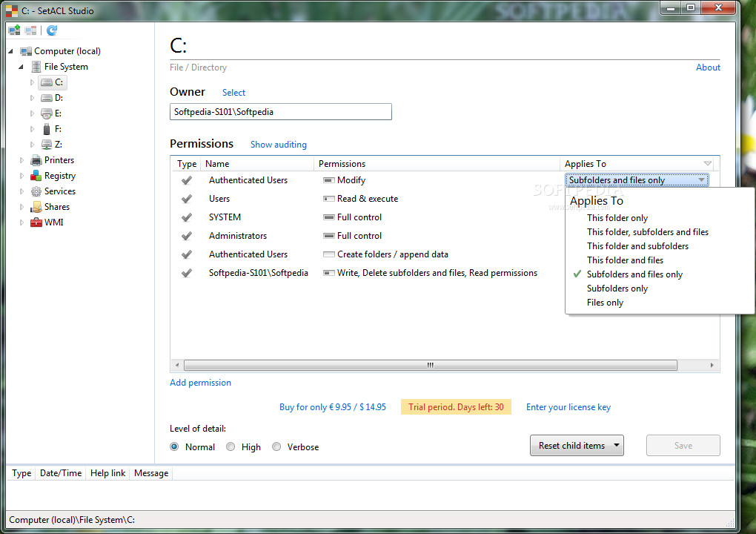Expand the C: drive node
756x534 pixels.
[32, 82]
